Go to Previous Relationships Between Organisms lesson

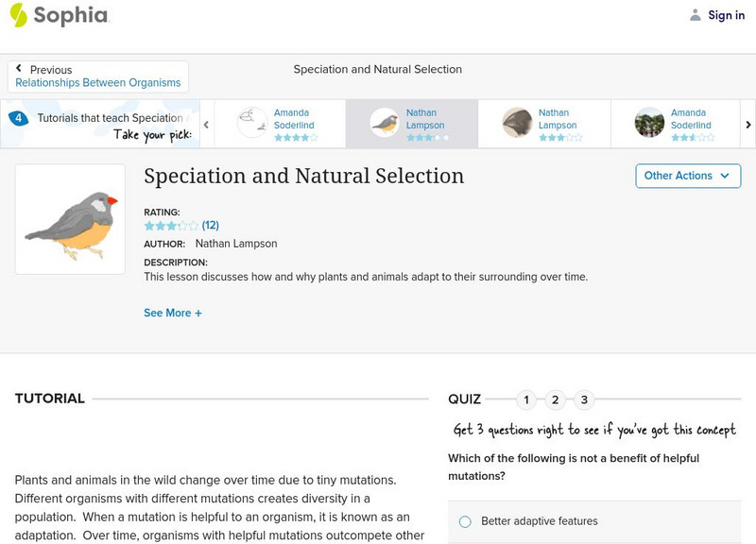click(x=97, y=76)
